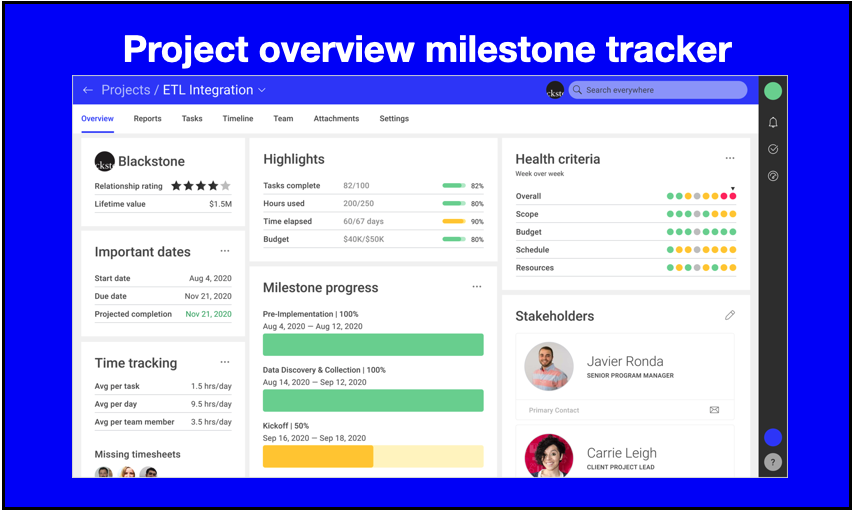Viewport: 854px width, 511px height.
Task: Click the 200/250 hours used value
Action: (x=358, y=203)
